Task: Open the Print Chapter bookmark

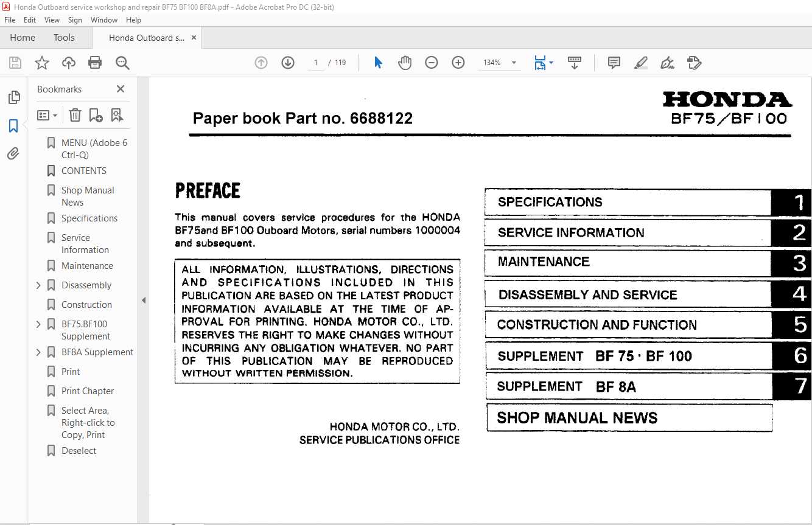Action: [x=88, y=391]
